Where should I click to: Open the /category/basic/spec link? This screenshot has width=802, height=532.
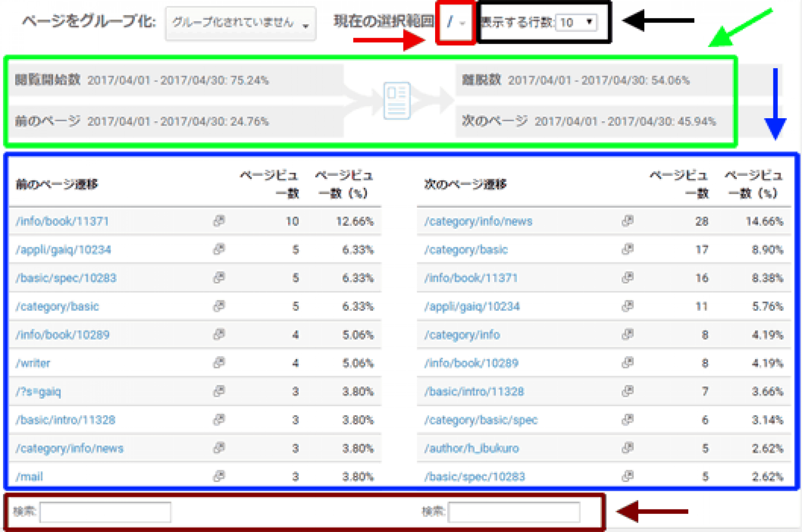point(481,420)
